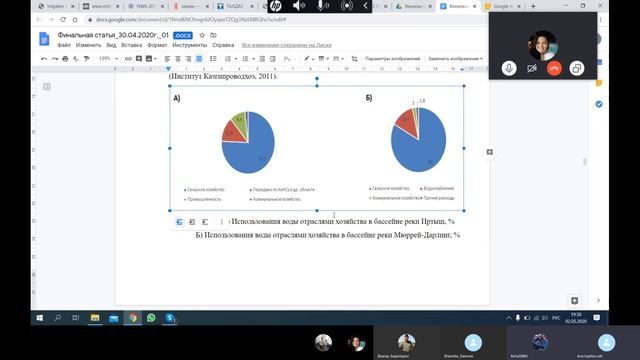Open image options three-dot menu

click(222, 222)
